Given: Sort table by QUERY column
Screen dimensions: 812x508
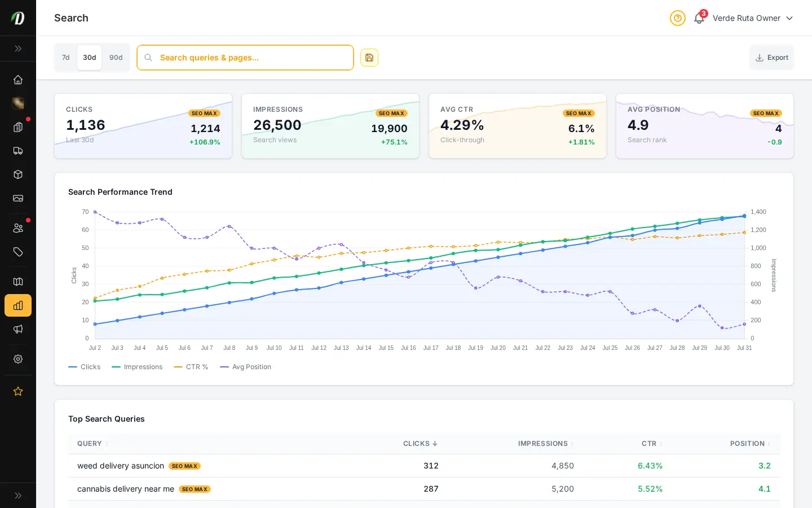Looking at the screenshot, I should pyautogui.click(x=92, y=444).
